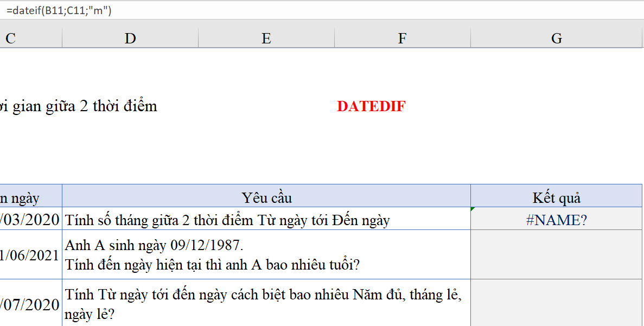The width and height of the screenshot is (644, 326).
Task: Select the cell about Anh A's age
Action: pyautogui.click(x=266, y=254)
